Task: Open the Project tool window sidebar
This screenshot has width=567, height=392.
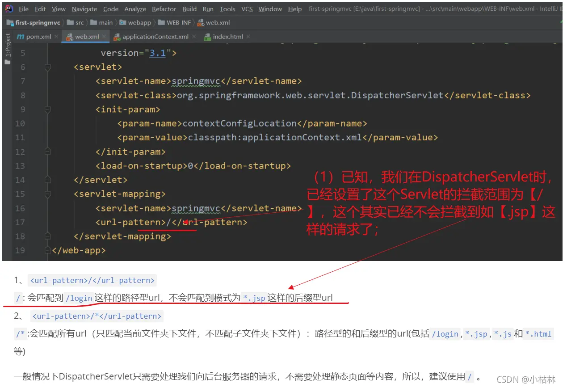Action: (x=7, y=49)
